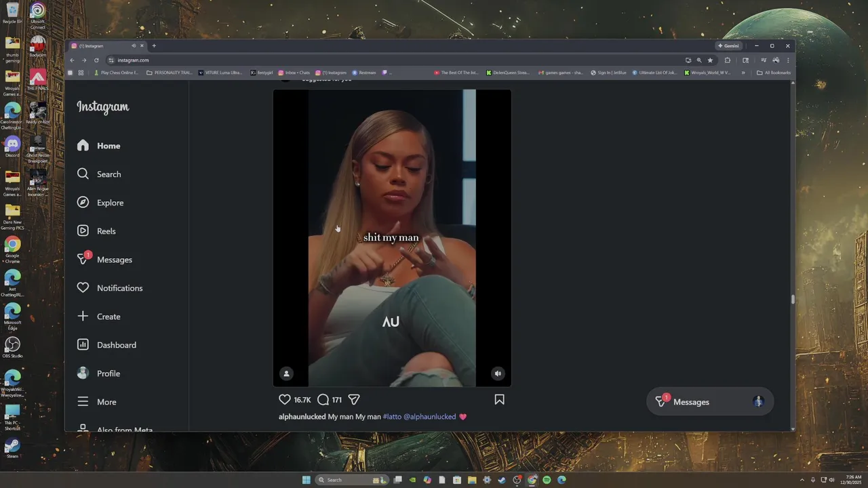View the 16.7K likes count
The width and height of the screenshot is (868, 488).
tap(302, 400)
